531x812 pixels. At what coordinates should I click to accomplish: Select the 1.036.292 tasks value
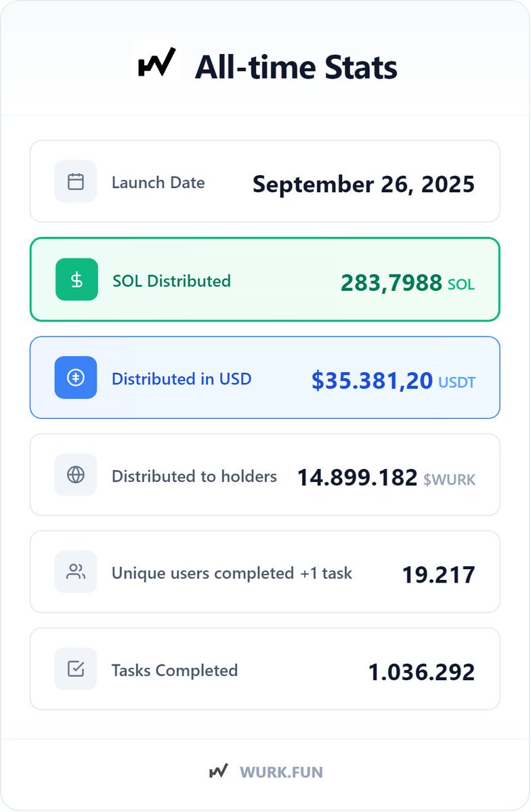[422, 673]
